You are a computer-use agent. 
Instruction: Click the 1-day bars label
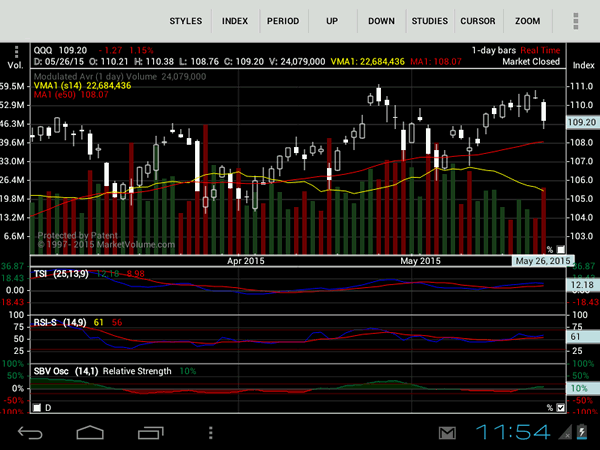pos(494,50)
